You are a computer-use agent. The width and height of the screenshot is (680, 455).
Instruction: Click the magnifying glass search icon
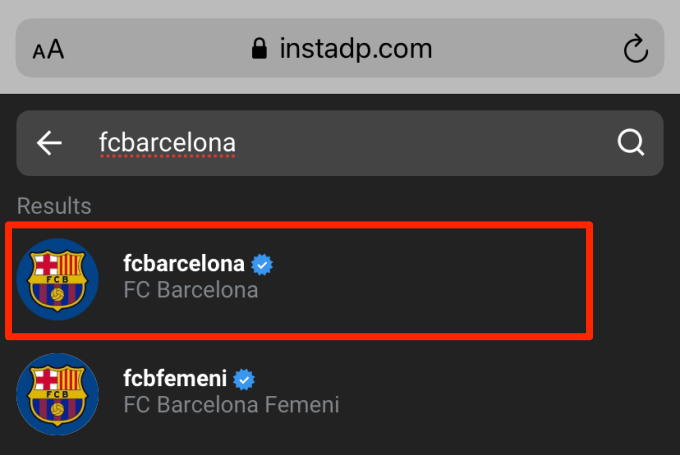point(631,142)
